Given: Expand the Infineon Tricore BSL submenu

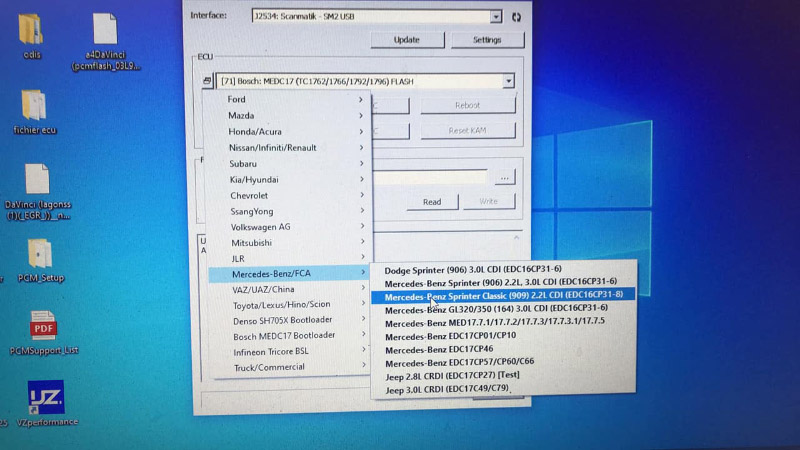Looking at the screenshot, I should [x=293, y=352].
